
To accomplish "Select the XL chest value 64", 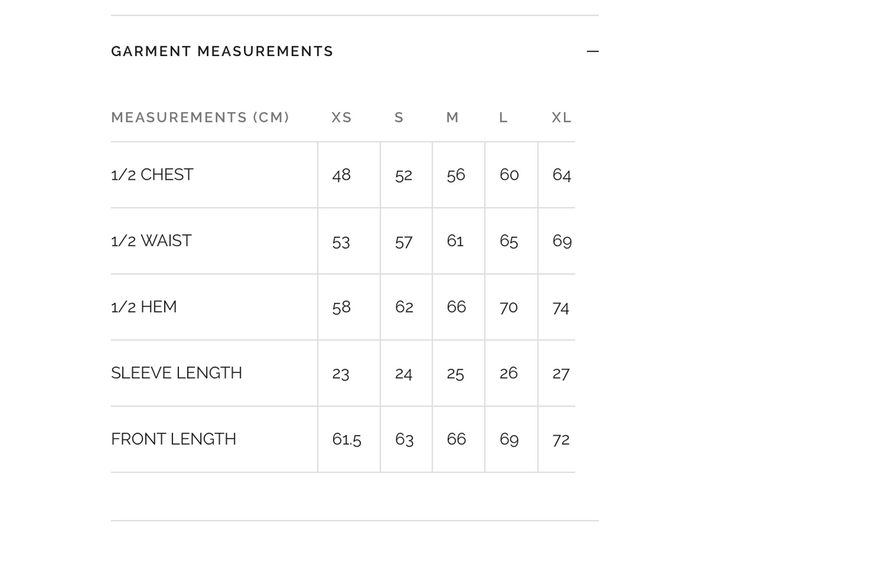I will pos(562,175).
